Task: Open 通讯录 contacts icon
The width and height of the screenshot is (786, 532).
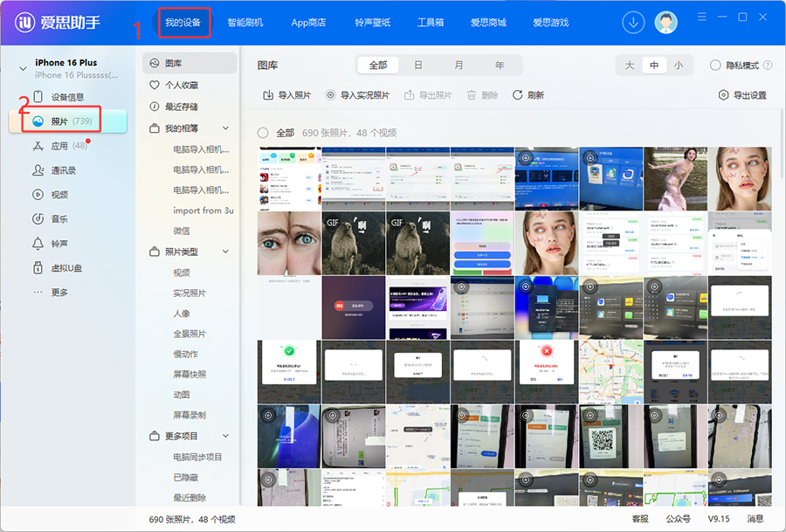Action: coord(38,170)
